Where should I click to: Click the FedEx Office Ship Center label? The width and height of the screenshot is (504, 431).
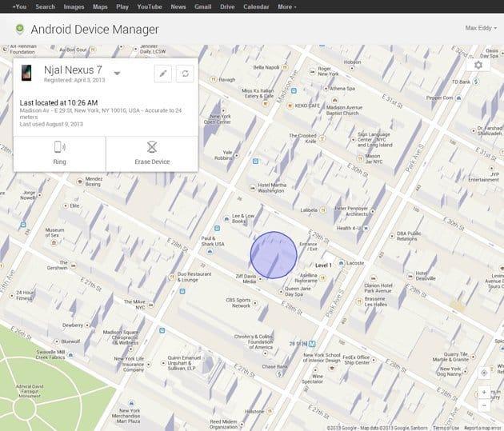[x=356, y=360]
